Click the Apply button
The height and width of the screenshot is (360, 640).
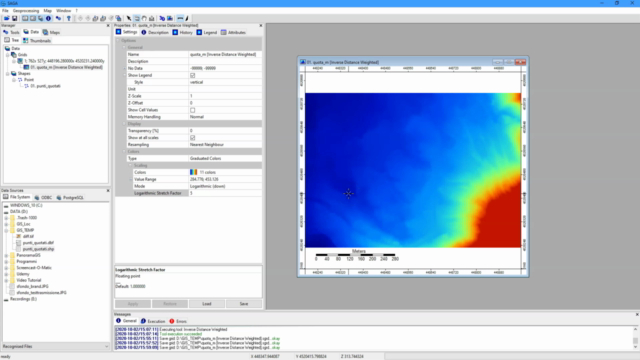click(133, 304)
